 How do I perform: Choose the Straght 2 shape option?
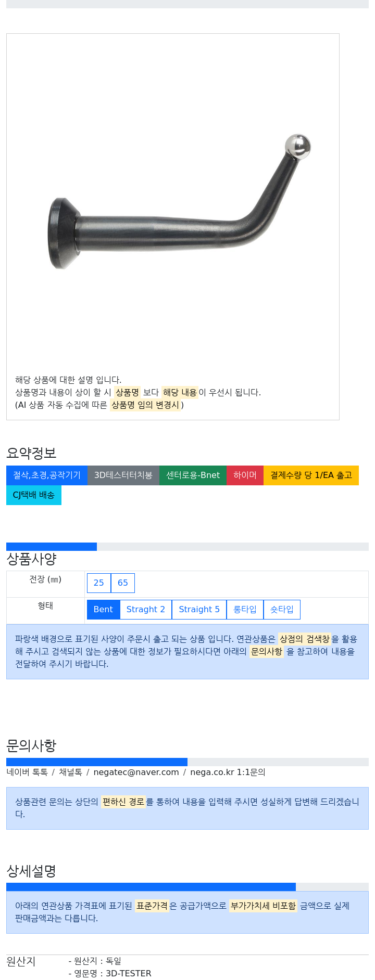pos(146,610)
